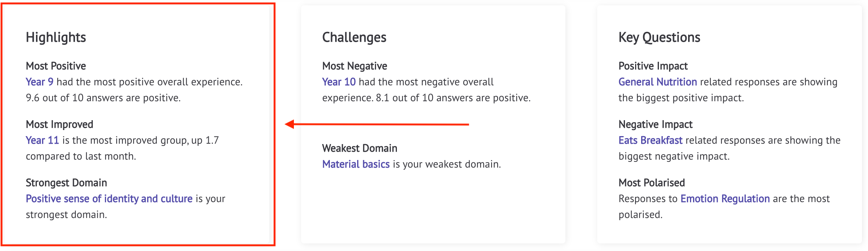This screenshot has width=868, height=251.
Task: Open the Emotion Regulation link
Action: [x=725, y=199]
